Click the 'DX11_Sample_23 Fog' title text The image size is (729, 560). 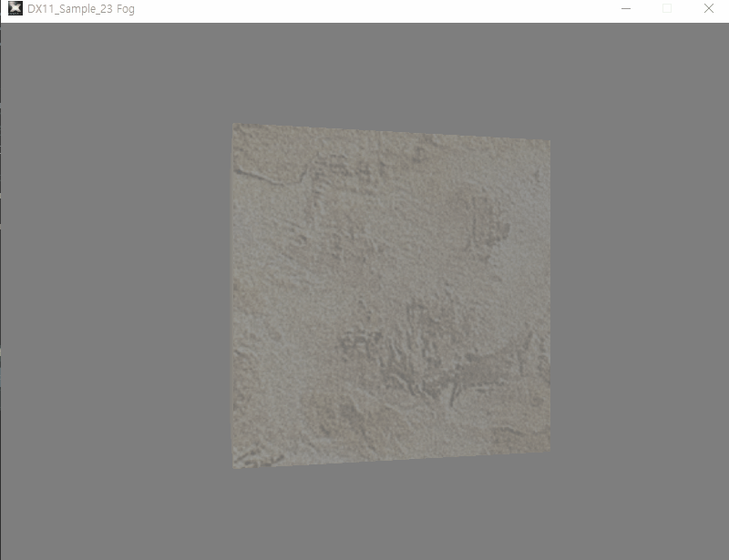(81, 9)
